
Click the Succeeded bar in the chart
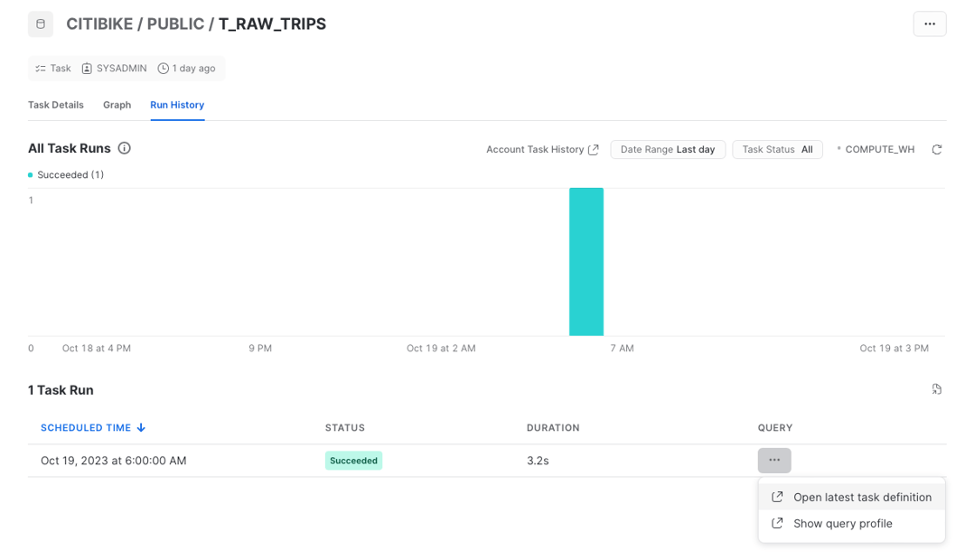[586, 262]
